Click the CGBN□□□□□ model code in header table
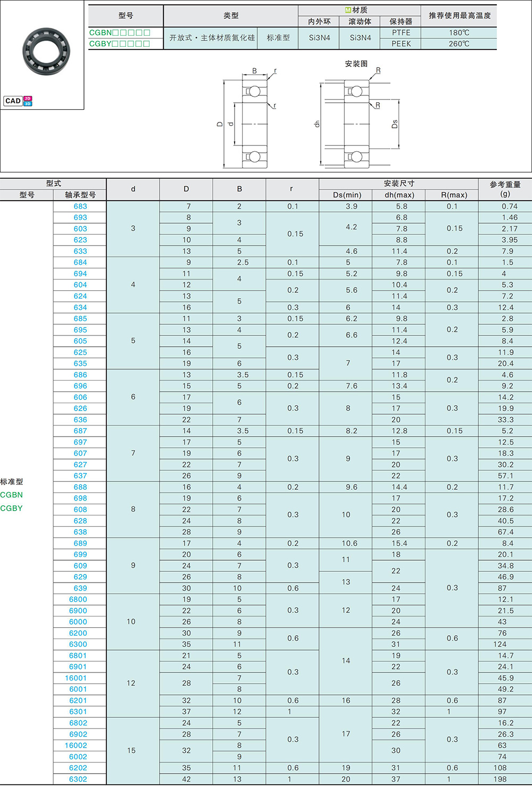Screen dimensions: 532x787 [120, 32]
